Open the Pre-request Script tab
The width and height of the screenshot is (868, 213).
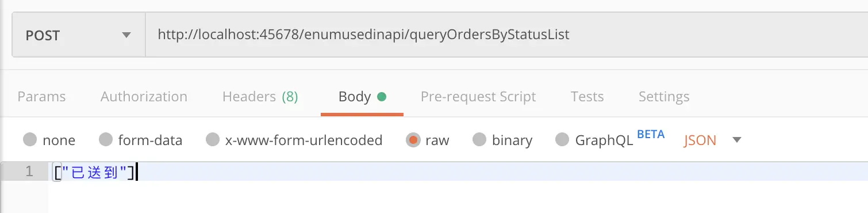tap(478, 97)
